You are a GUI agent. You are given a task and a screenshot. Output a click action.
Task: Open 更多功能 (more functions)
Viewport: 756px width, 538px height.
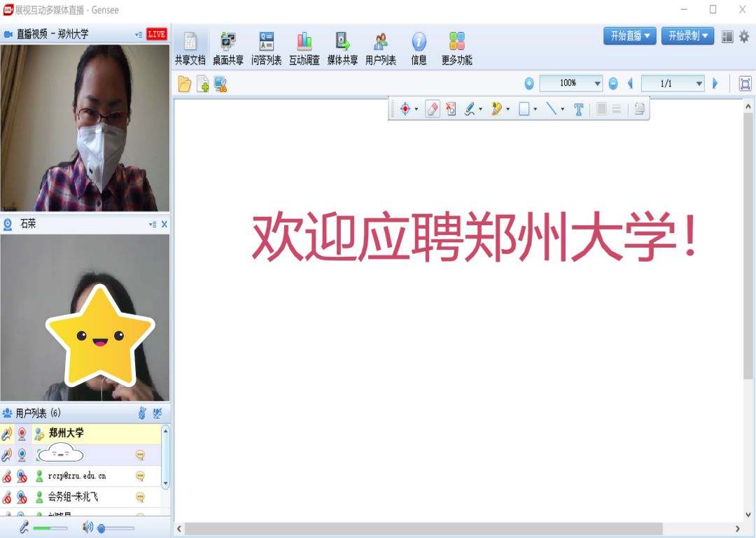tap(456, 49)
